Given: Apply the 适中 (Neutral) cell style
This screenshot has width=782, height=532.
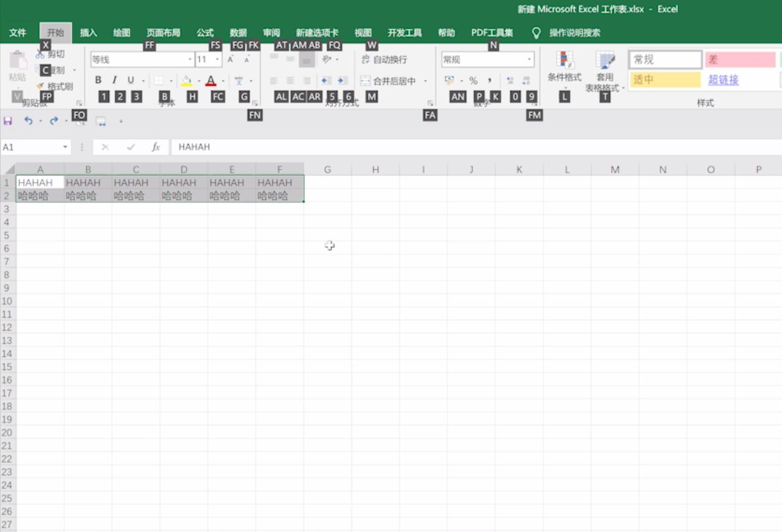Looking at the screenshot, I should click(x=665, y=79).
